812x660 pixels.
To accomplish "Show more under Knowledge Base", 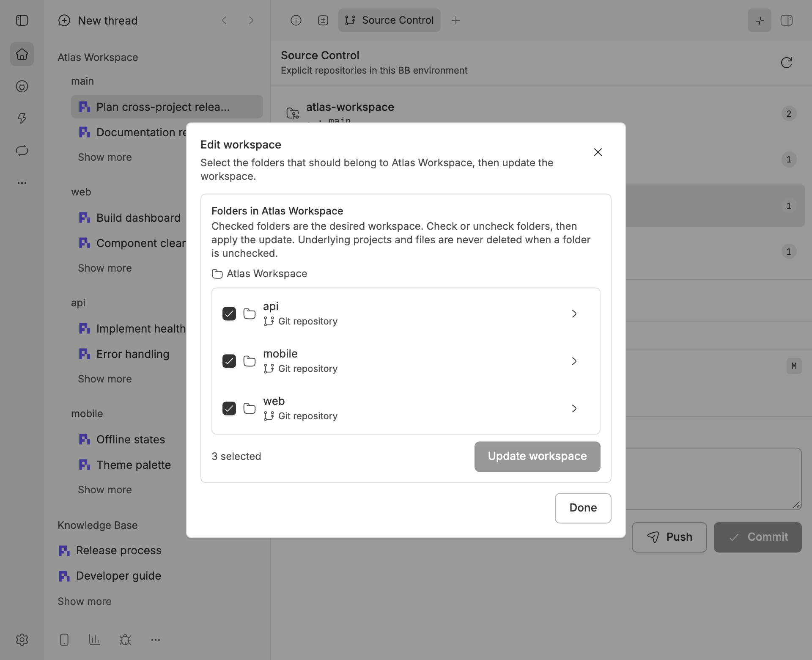I will pyautogui.click(x=85, y=602).
